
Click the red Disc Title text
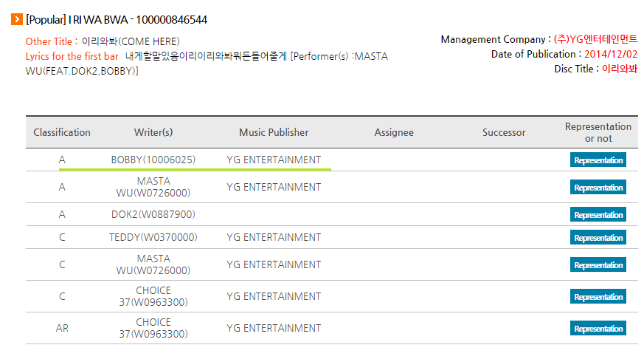pos(620,69)
